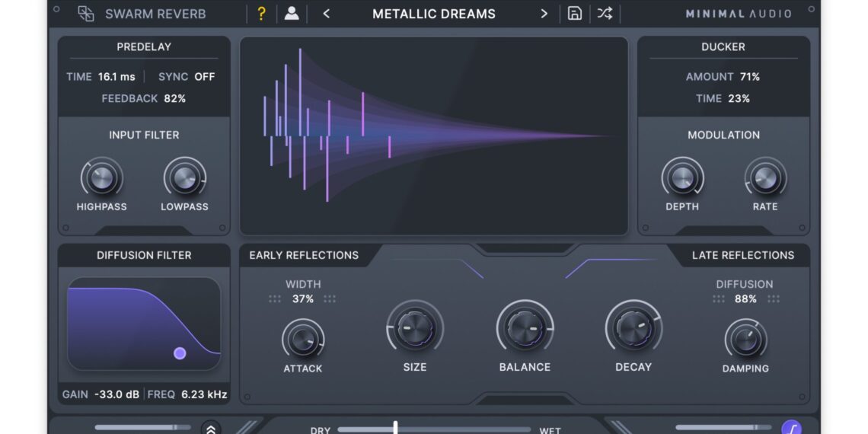Image resolution: width=868 pixels, height=434 pixels.
Task: Go to the previous preset arrow
Action: tap(326, 14)
